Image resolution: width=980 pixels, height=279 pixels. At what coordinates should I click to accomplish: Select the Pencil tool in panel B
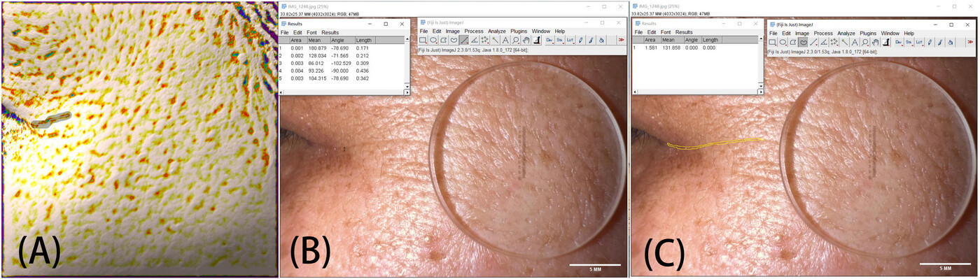coord(580,41)
